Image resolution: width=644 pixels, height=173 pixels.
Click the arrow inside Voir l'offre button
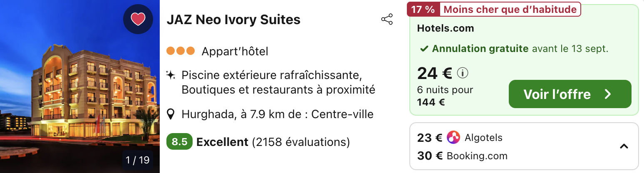coord(608,94)
